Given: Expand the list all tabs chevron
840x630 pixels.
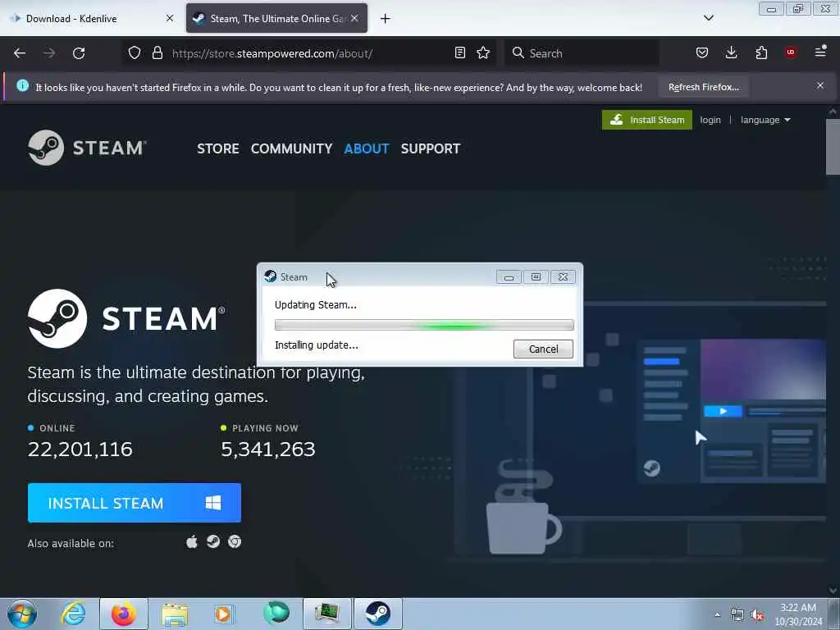Looking at the screenshot, I should pos(708,18).
